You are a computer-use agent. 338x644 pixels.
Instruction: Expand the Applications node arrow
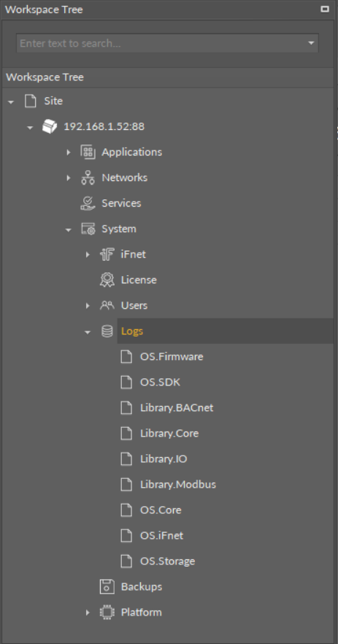point(69,153)
